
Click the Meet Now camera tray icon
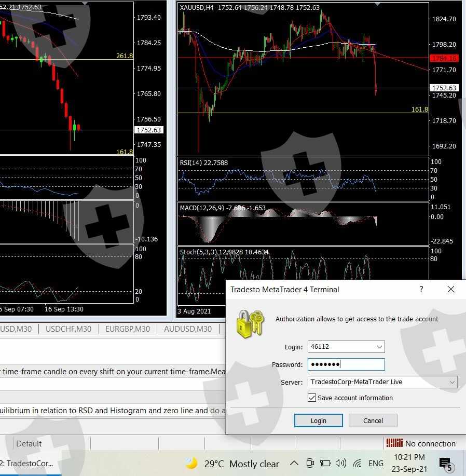310,463
